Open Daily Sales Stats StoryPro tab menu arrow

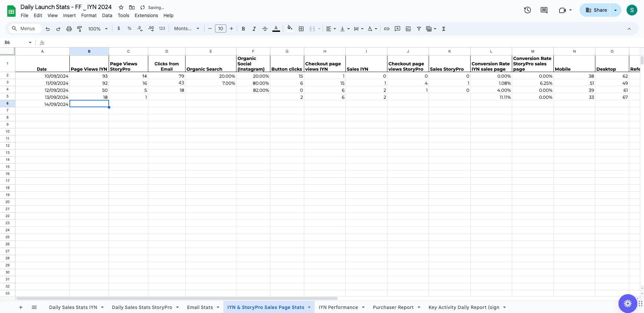pos(177,307)
